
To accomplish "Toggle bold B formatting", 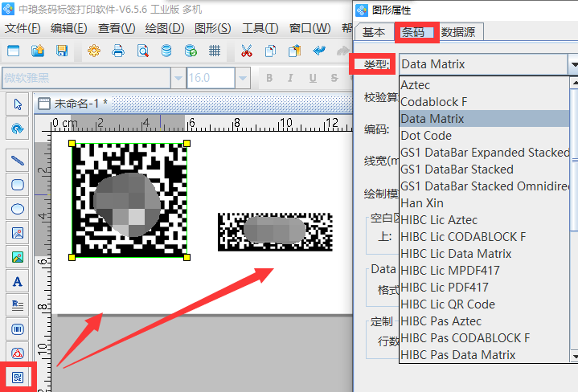I will click(x=269, y=78).
